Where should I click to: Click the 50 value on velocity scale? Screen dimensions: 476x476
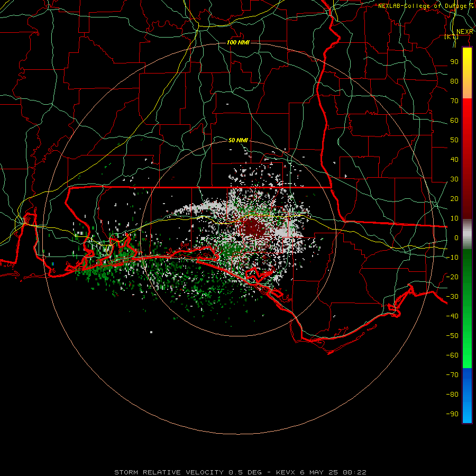click(454, 140)
